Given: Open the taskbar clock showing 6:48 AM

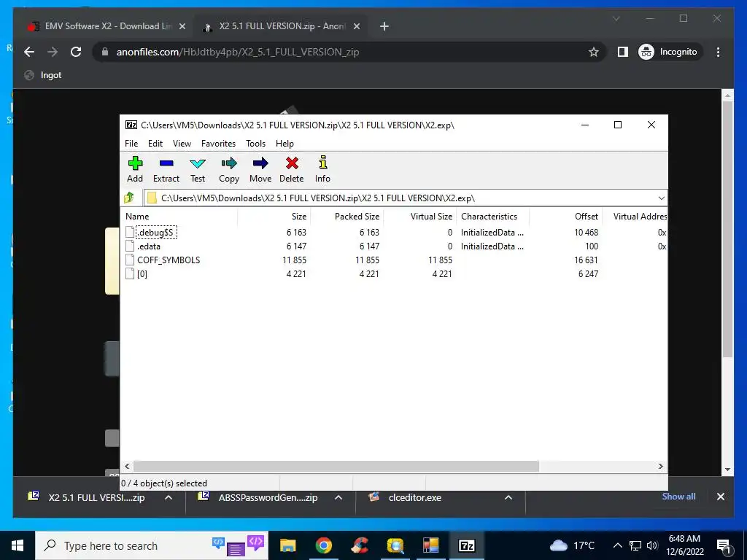Looking at the screenshot, I should (684, 545).
